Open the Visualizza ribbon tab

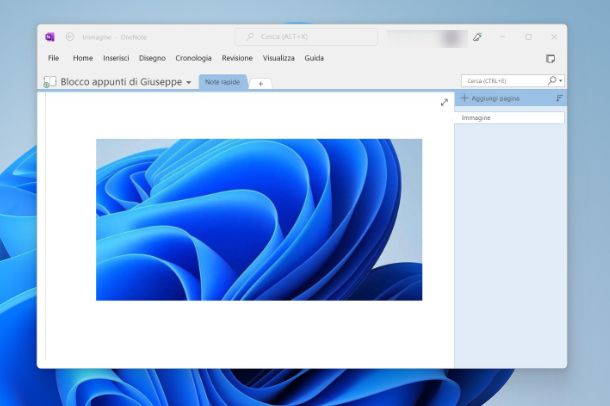[279, 58]
